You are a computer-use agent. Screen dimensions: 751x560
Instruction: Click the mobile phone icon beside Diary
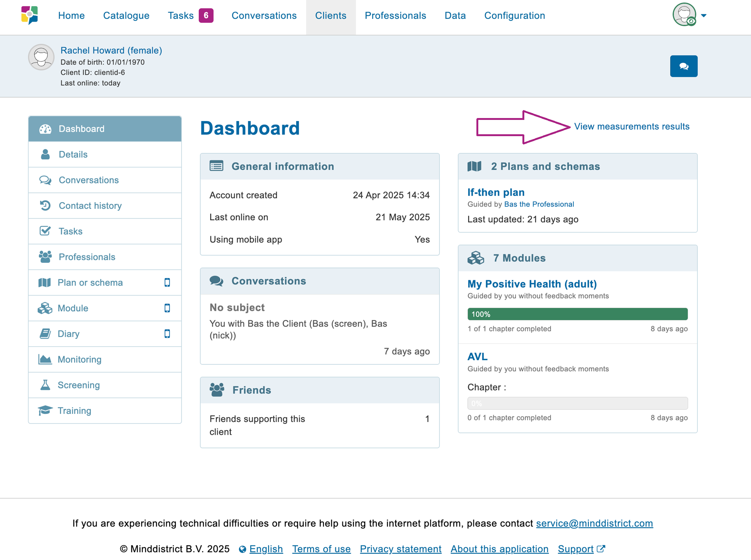pos(167,334)
